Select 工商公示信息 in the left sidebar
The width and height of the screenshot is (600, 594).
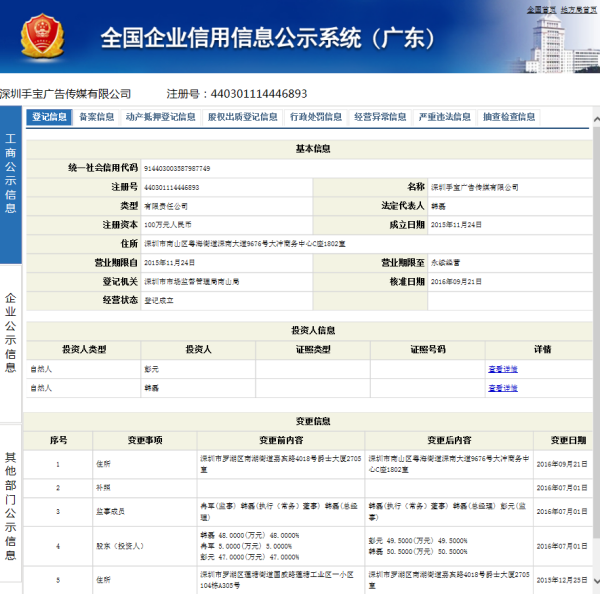pos(11,184)
